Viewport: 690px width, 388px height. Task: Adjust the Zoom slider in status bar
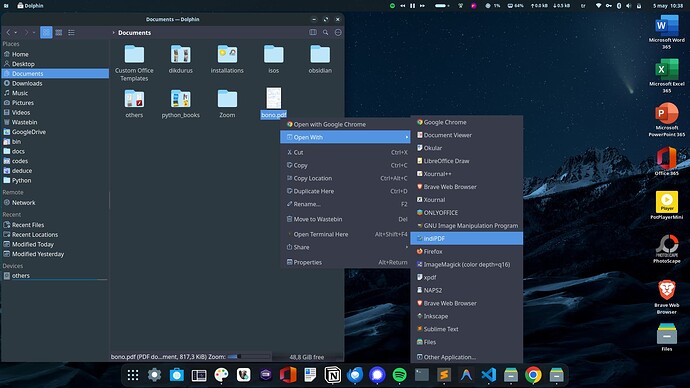(249, 357)
